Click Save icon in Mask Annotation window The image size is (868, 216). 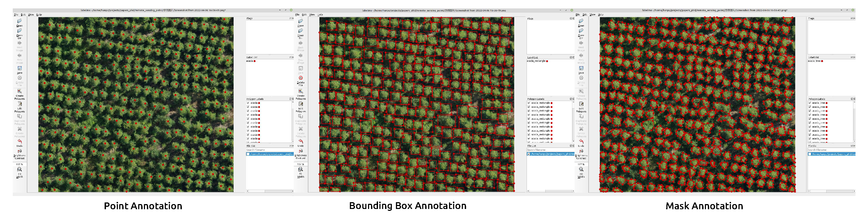581,68
